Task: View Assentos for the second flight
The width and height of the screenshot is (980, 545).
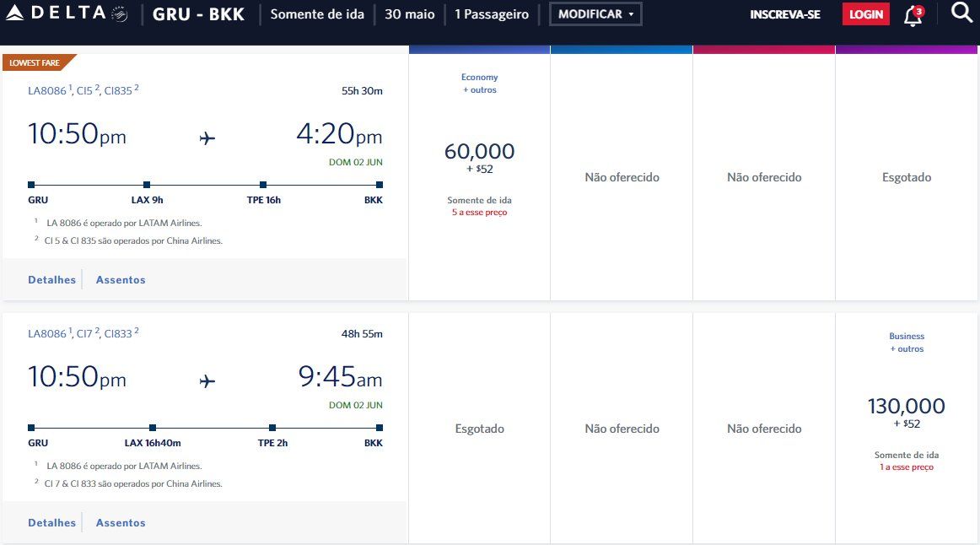Action: (121, 523)
